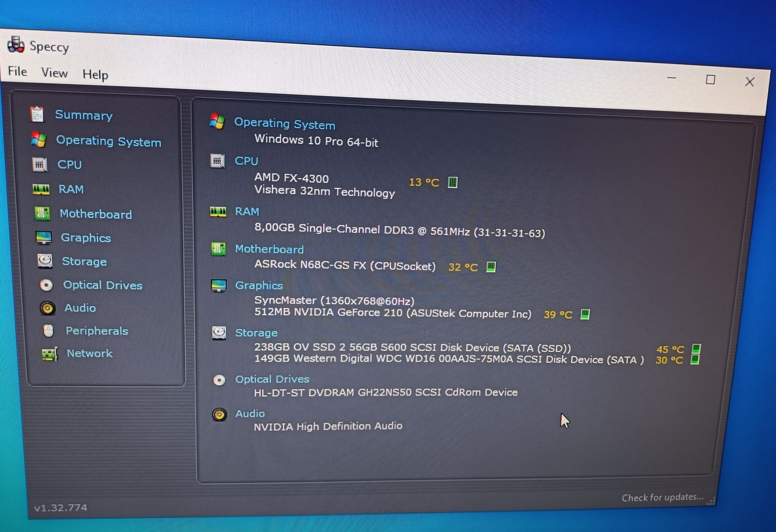The image size is (776, 532).
Task: Click the Speccy app icon in title bar
Action: pyautogui.click(x=16, y=45)
